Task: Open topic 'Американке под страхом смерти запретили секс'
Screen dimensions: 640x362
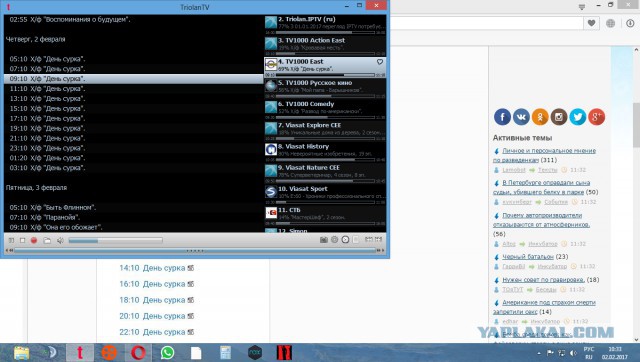Action: click(544, 307)
